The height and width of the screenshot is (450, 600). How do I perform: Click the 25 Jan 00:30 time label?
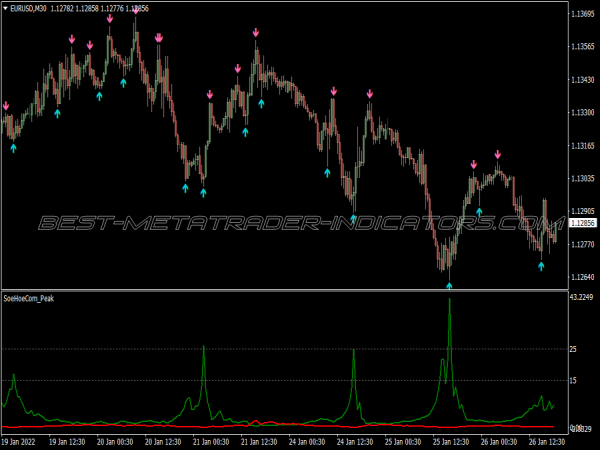(x=403, y=442)
